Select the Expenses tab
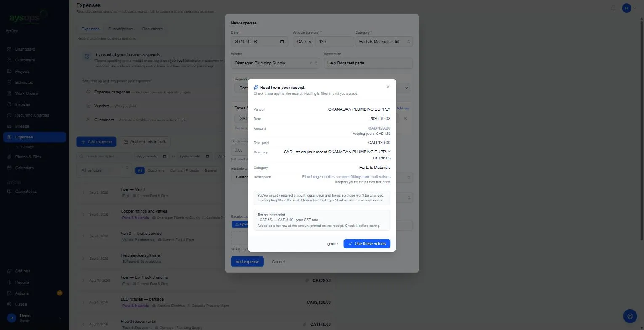The width and height of the screenshot is (644, 330). (x=90, y=29)
